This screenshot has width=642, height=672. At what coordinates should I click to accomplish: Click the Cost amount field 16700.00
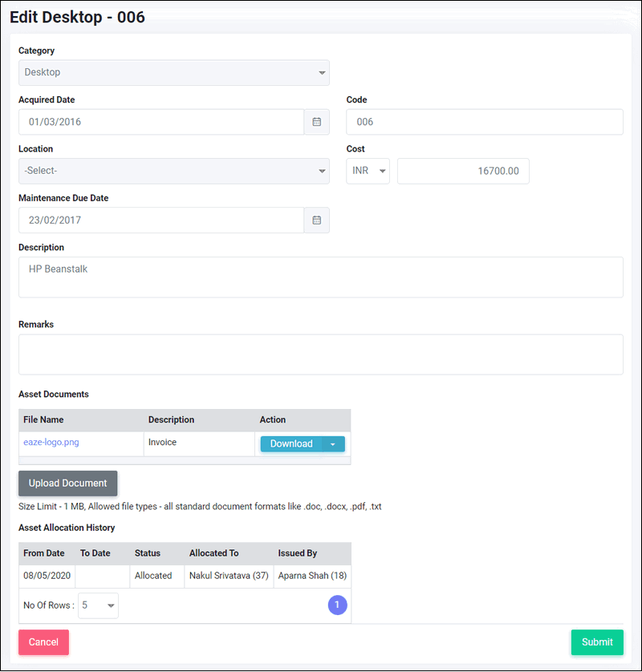point(463,171)
